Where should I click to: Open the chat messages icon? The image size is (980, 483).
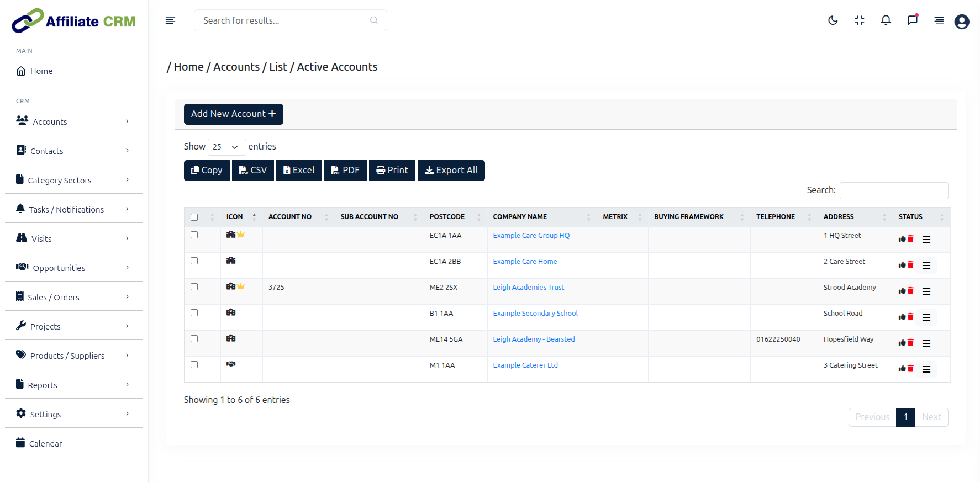tap(913, 20)
